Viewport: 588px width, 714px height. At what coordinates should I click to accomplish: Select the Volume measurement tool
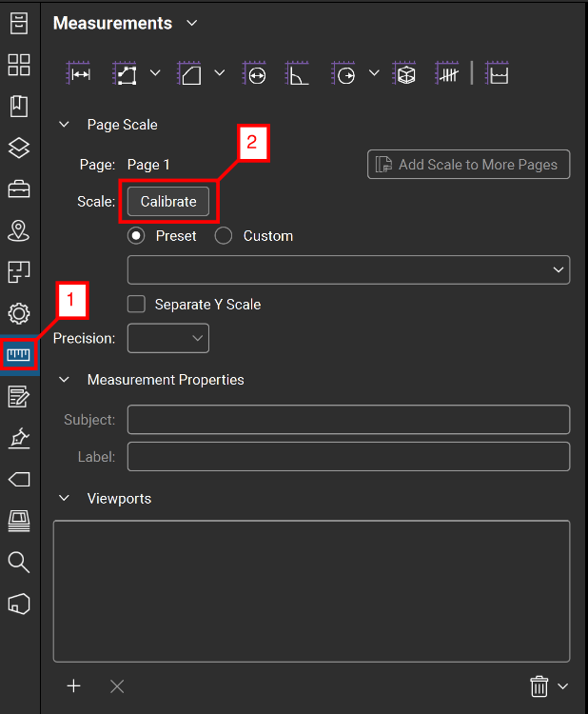[404, 73]
